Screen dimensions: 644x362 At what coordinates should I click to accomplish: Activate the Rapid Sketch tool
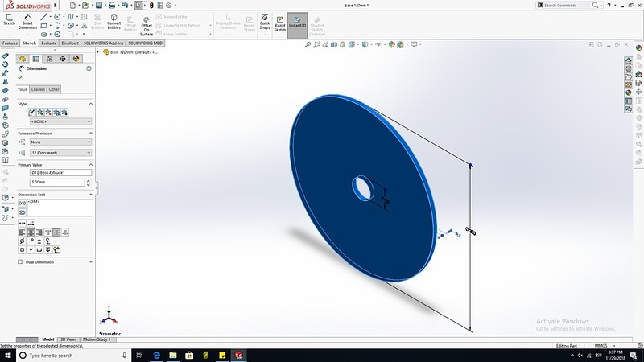coord(280,24)
